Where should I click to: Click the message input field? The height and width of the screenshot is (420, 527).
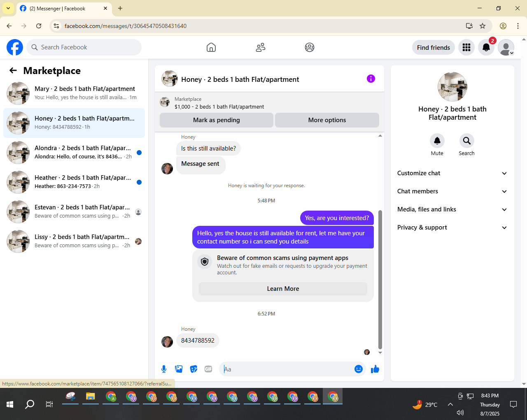[x=286, y=369]
